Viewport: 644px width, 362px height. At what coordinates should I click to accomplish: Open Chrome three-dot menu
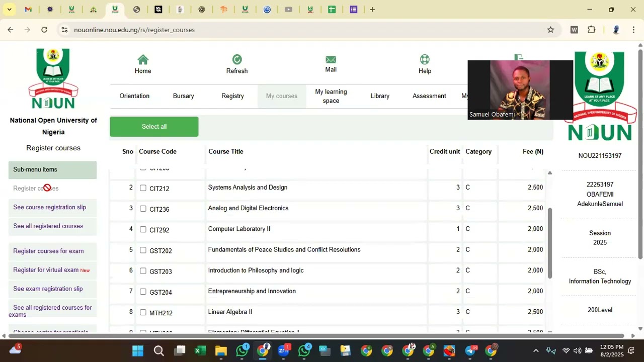pyautogui.click(x=633, y=30)
